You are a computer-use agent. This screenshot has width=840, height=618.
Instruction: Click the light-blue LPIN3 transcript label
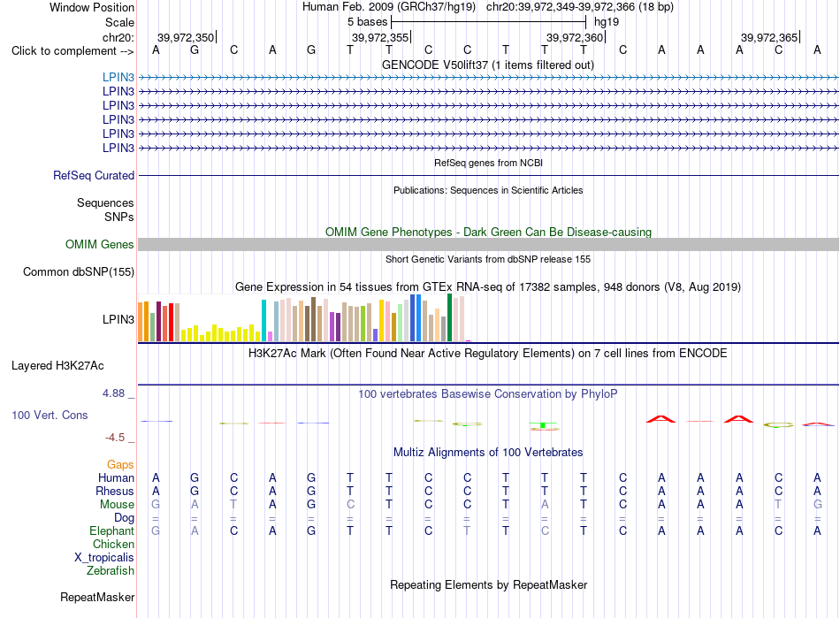point(118,78)
